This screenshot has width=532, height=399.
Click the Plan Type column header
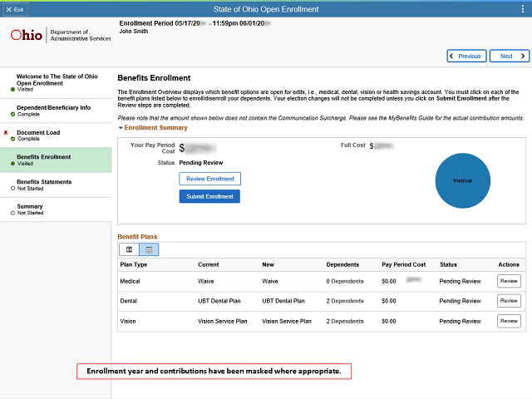pos(134,264)
